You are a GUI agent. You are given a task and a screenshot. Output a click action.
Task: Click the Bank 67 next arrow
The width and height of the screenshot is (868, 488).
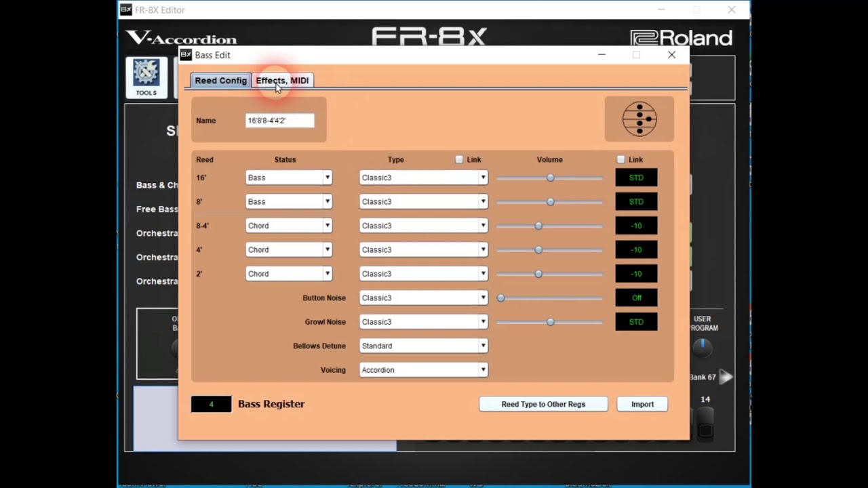[x=726, y=377]
